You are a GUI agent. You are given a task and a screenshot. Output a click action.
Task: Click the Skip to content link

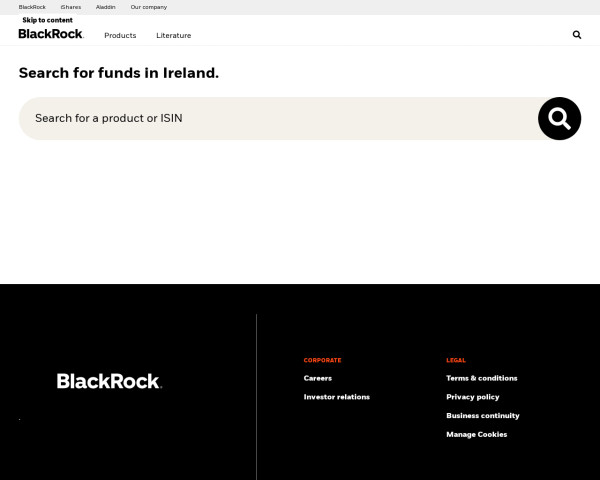(47, 20)
